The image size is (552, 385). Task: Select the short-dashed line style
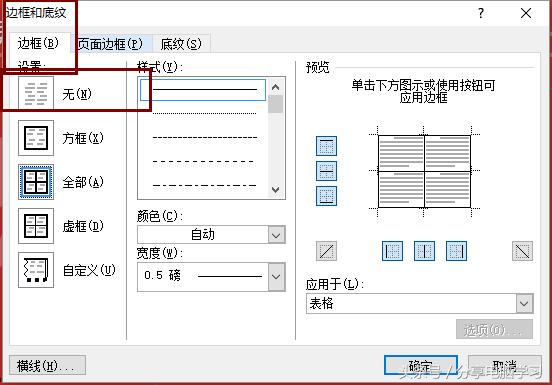[x=205, y=138]
